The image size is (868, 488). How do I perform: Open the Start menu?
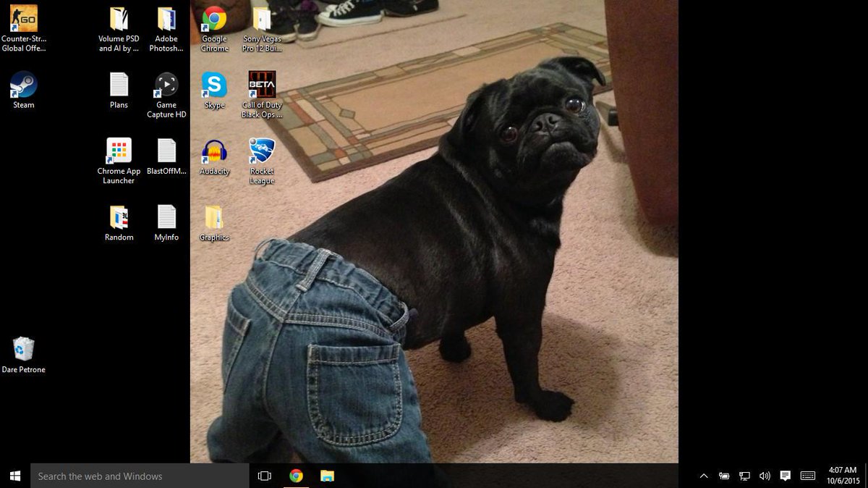(x=14, y=476)
